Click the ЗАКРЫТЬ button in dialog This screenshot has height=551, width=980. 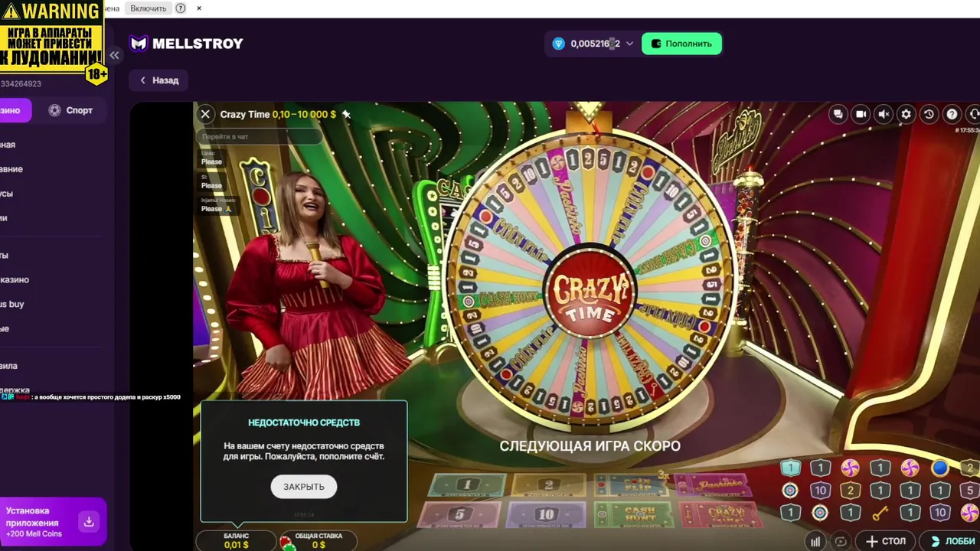[304, 487]
